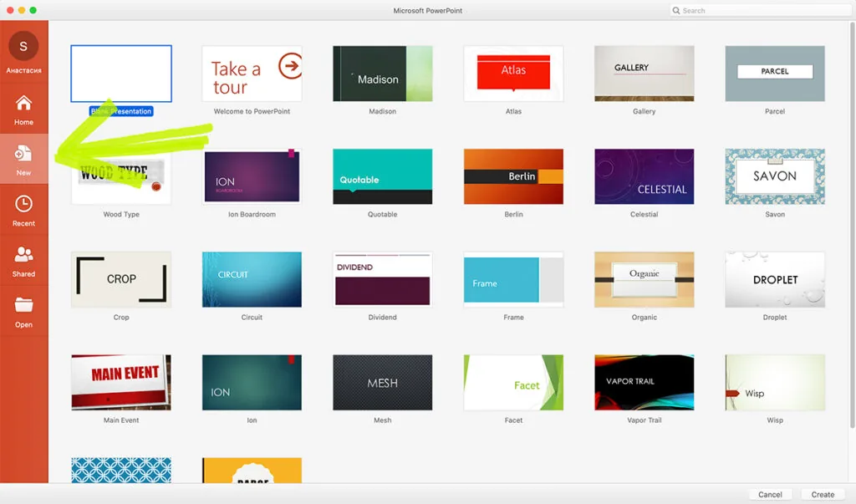This screenshot has height=504, width=856.
Task: Click the 'Celestial' caption text
Action: 645,214
